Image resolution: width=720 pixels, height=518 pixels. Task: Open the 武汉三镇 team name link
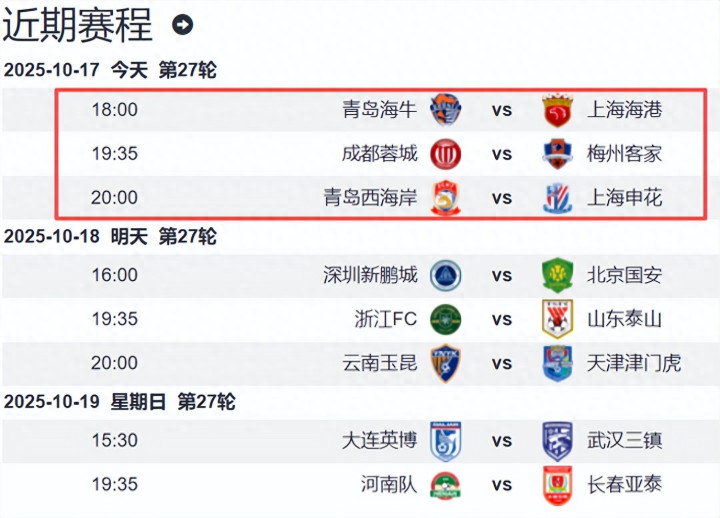tap(625, 441)
